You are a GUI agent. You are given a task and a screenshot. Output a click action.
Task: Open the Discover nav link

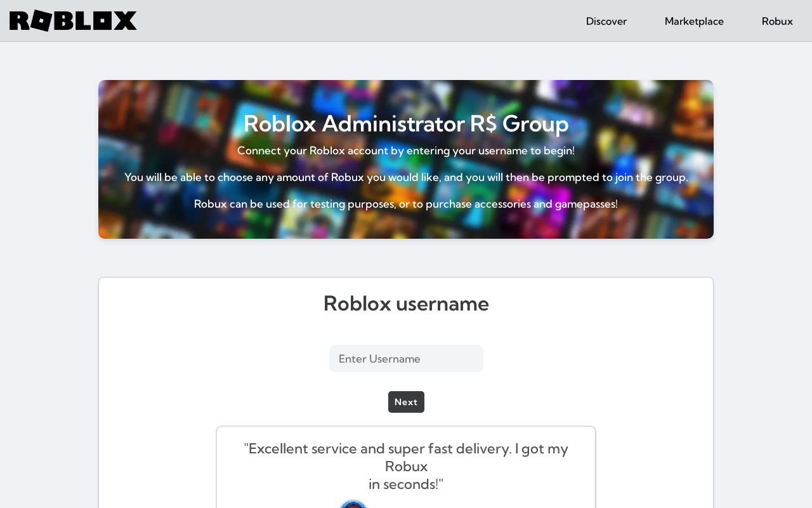(x=606, y=21)
